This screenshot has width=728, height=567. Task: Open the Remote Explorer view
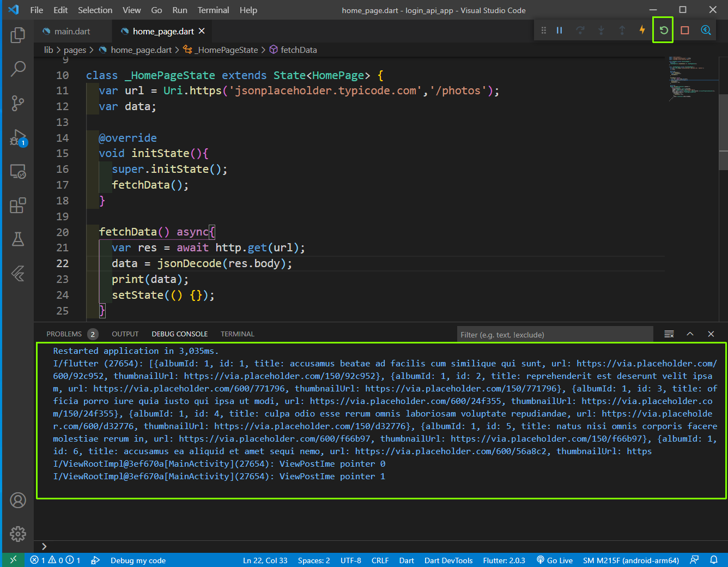(18, 172)
